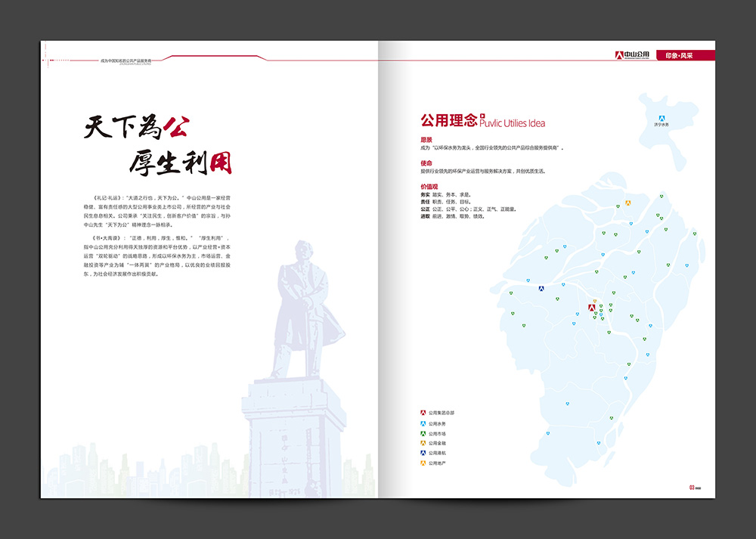Click the 务实 values row label
This screenshot has width=756, height=539.
click(425, 195)
